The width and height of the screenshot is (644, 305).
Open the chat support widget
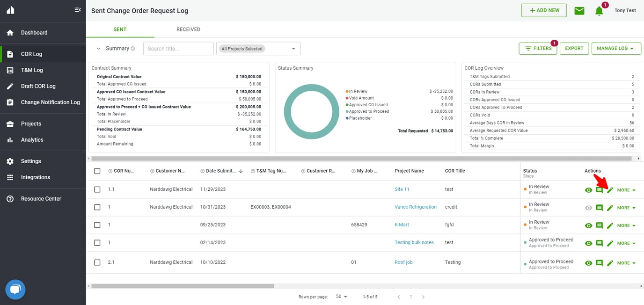pyautogui.click(x=15, y=289)
